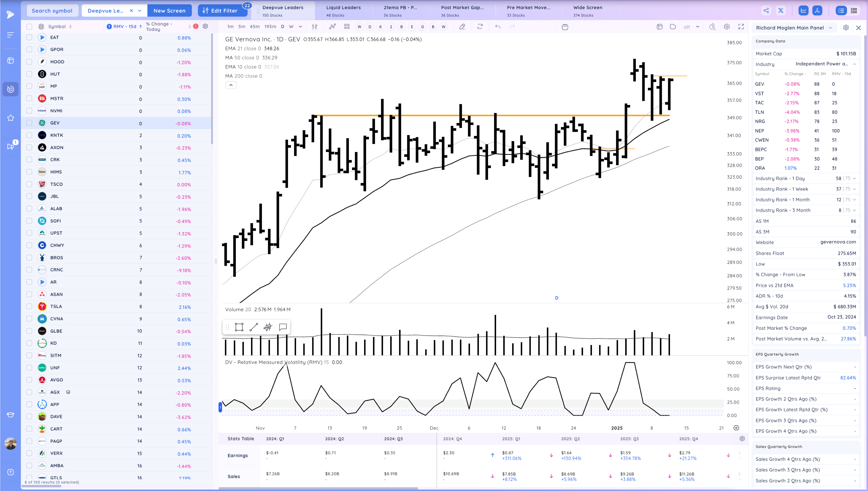The height and width of the screenshot is (491, 868).
Task: Select the chart bar style icon
Action: [x=315, y=27]
